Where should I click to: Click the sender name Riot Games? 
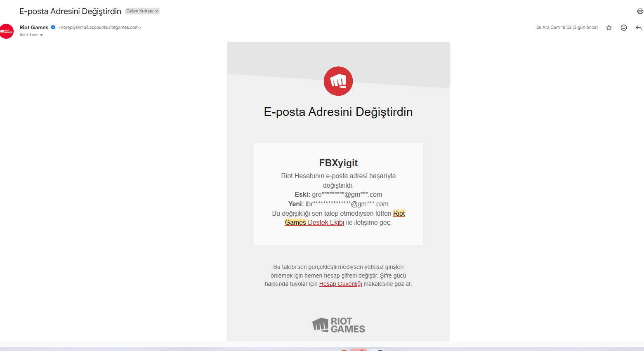coord(34,28)
